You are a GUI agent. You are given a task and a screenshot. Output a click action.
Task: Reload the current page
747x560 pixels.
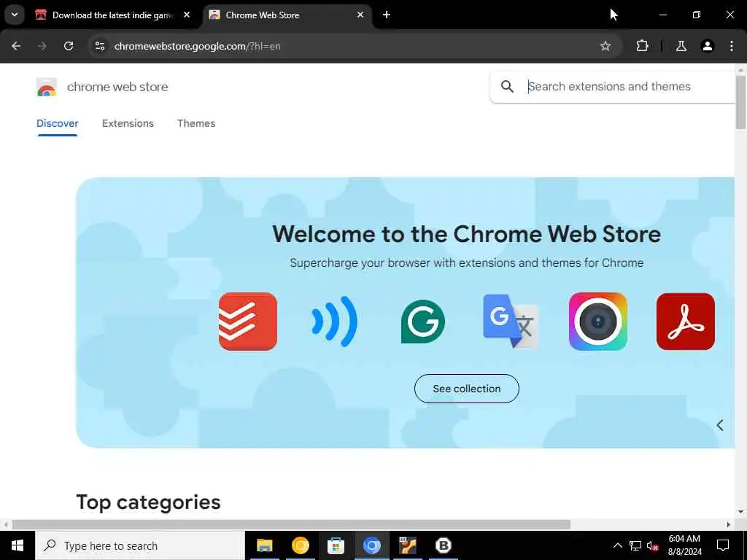tap(69, 46)
